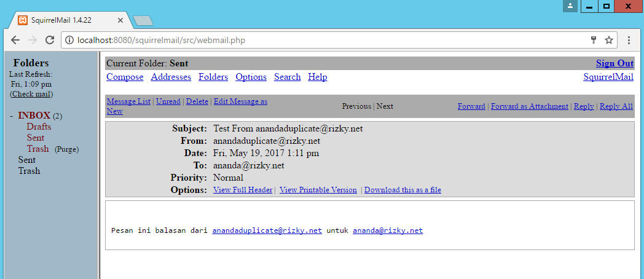The width and height of the screenshot is (644, 279).
Task: Open the red Sent subfolder under INBOX
Action: [35, 138]
